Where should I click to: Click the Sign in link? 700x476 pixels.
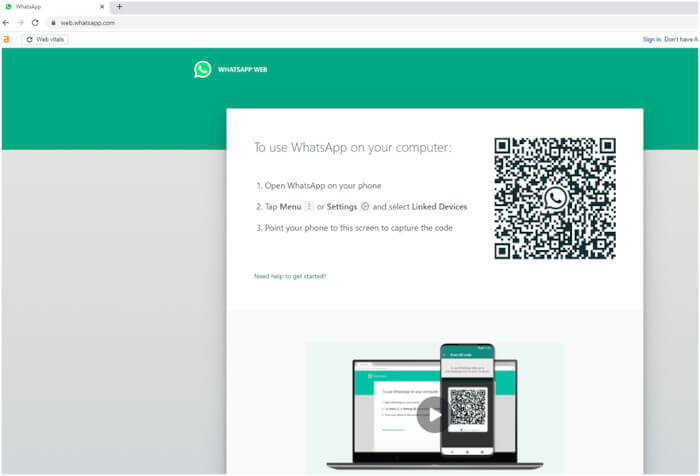tap(652, 39)
